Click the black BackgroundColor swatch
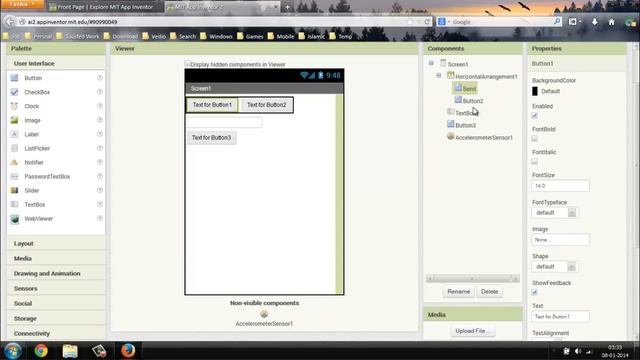640x360 pixels. point(535,91)
